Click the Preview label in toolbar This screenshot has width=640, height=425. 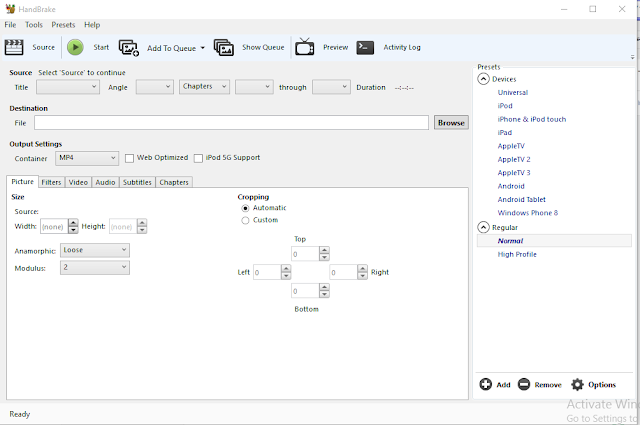pos(336,47)
